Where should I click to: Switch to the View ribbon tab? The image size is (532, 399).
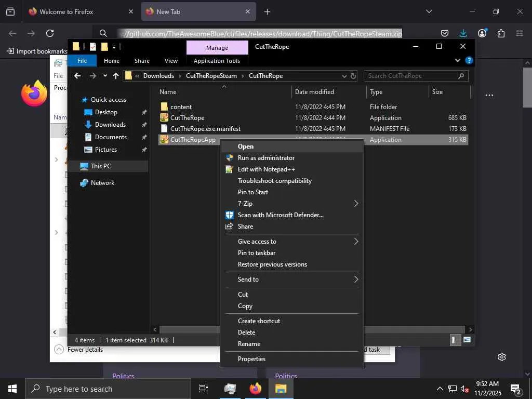pos(171,61)
